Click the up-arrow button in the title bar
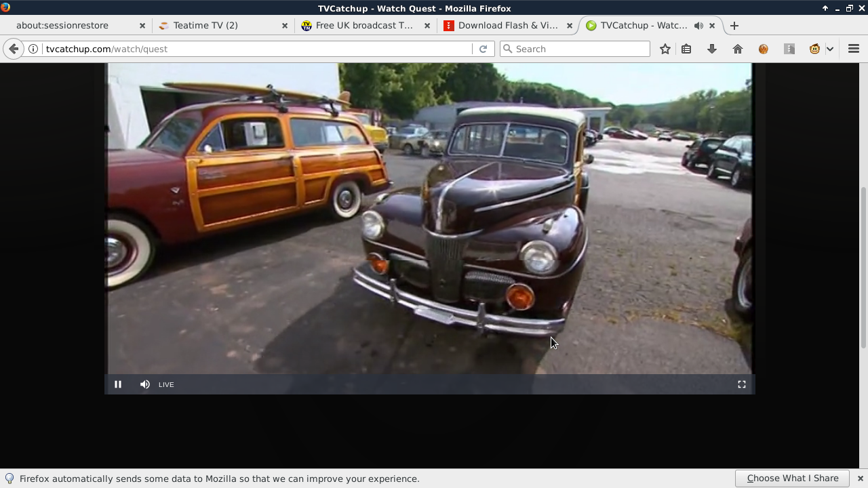Viewport: 868px width, 488px height. coord(825,8)
